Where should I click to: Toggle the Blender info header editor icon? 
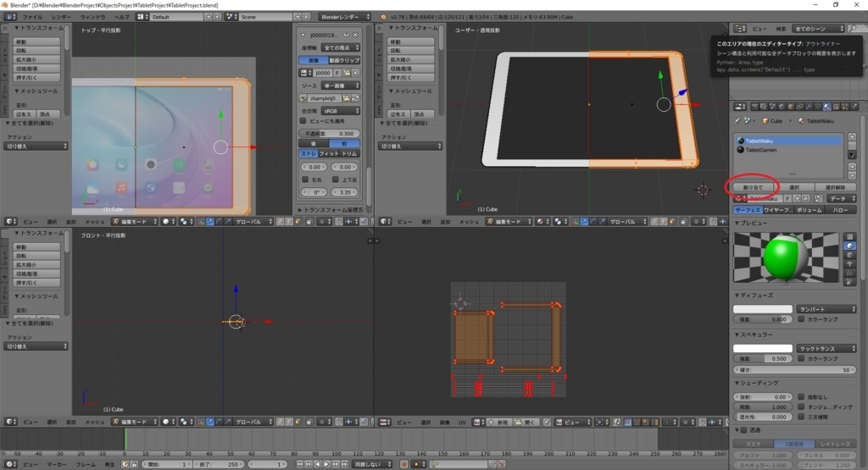pos(10,17)
